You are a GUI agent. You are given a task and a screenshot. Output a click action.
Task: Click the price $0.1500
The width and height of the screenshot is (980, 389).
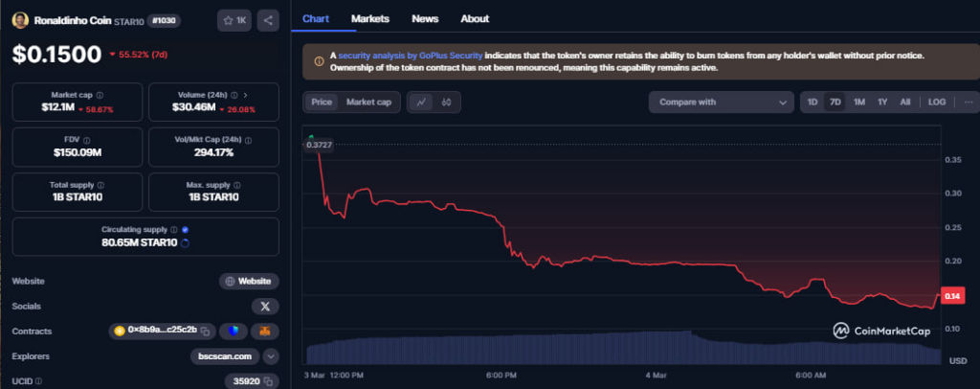56,55
